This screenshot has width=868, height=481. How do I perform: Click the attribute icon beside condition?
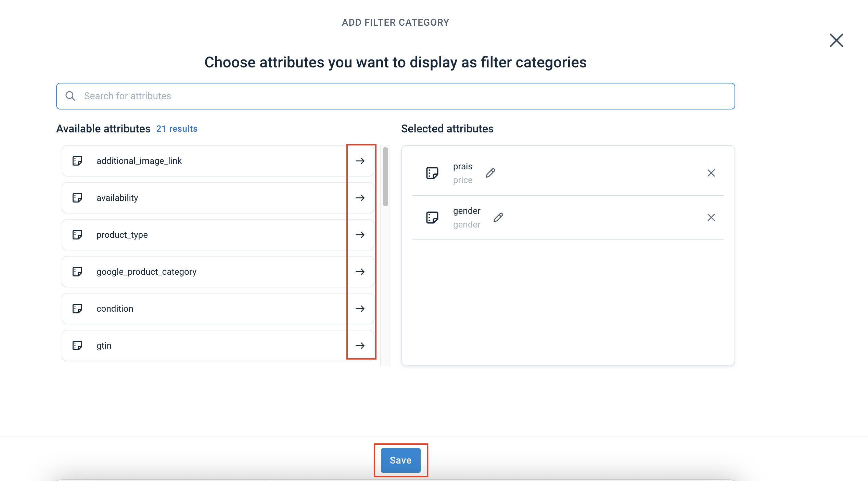coord(77,309)
